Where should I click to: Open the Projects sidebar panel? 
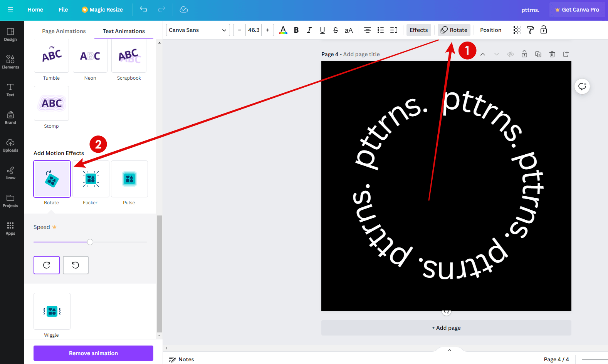coord(10,201)
